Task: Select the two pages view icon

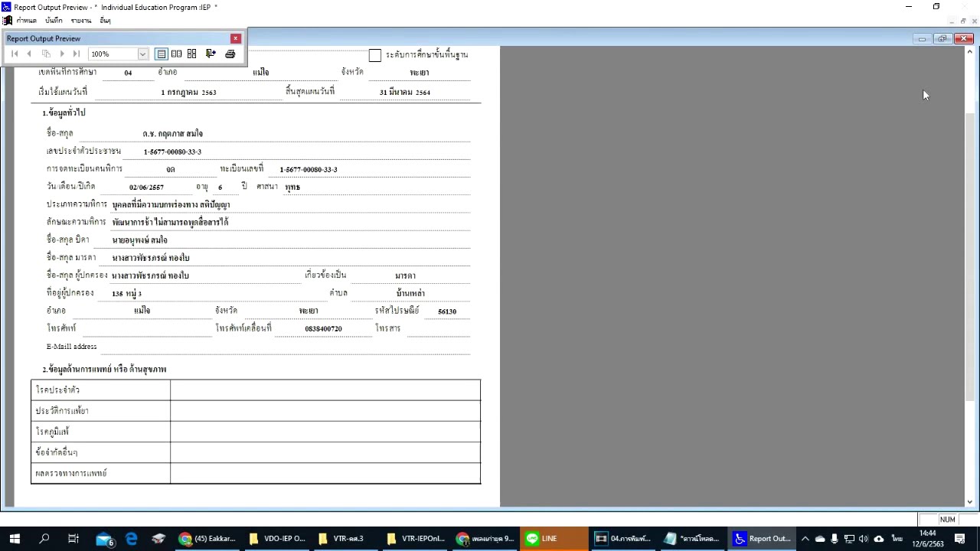Action: [177, 54]
